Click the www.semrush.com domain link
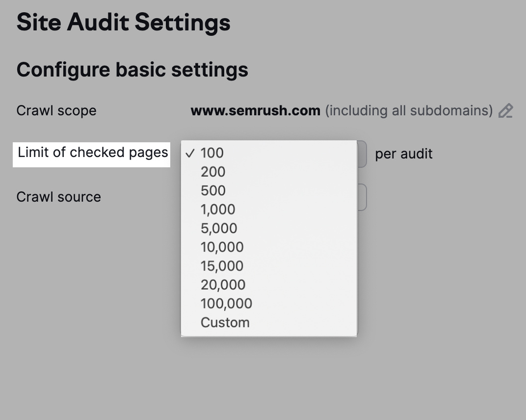 255,110
